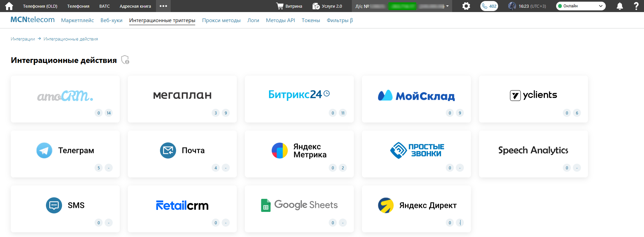Open the Speech Analytics card
Image resolution: width=644 pixels, height=237 pixels.
coord(533,154)
